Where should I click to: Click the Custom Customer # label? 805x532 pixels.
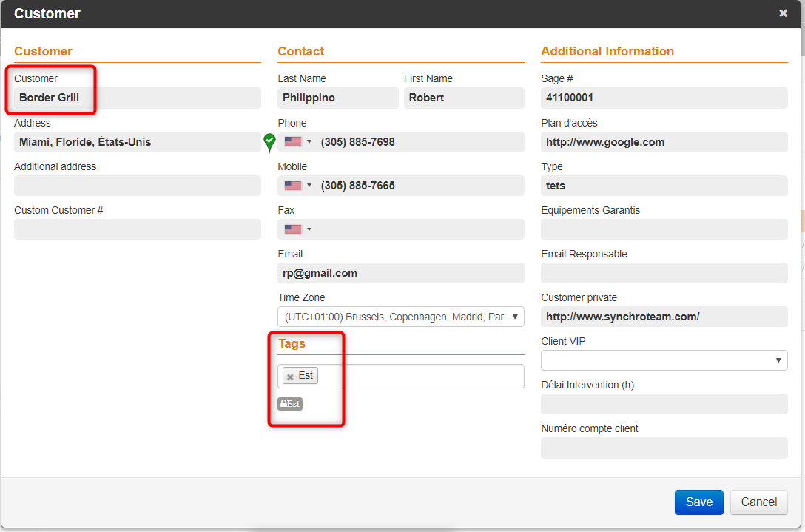click(58, 211)
